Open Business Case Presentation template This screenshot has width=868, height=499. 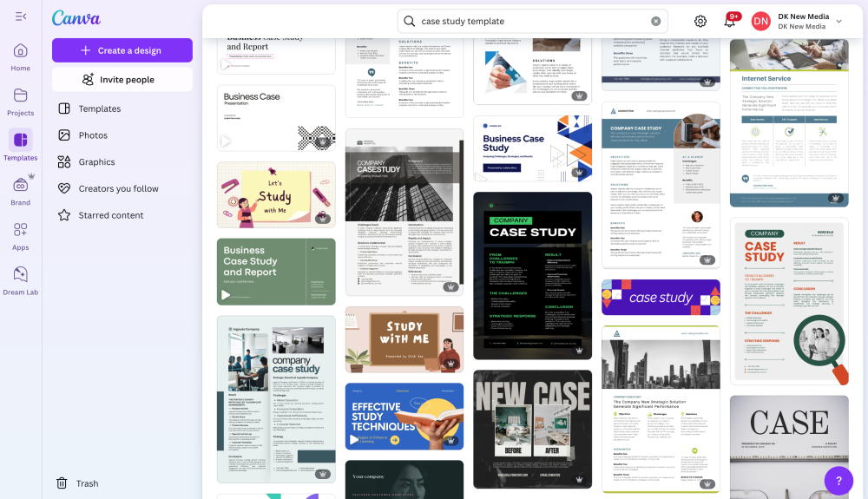276,118
